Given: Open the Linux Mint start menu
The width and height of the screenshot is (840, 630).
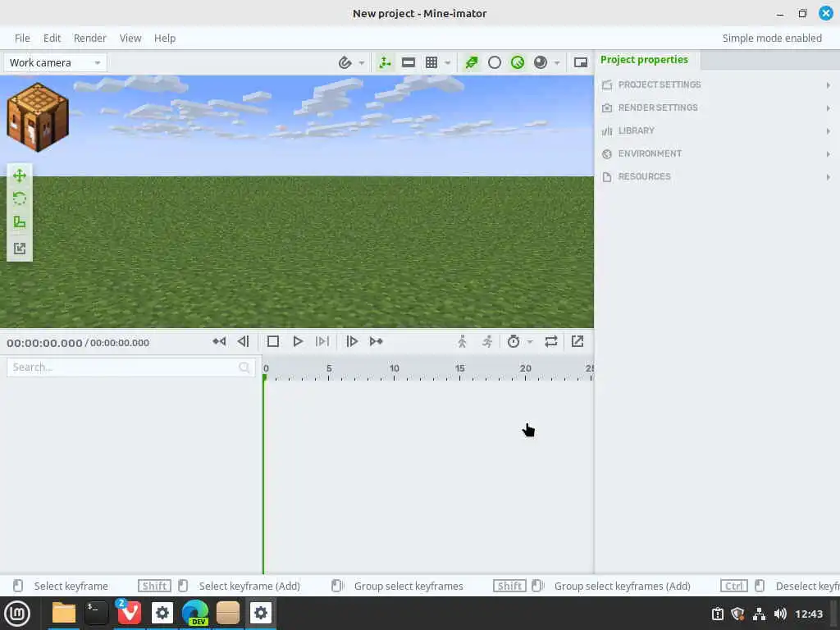Looking at the screenshot, I should [17, 614].
